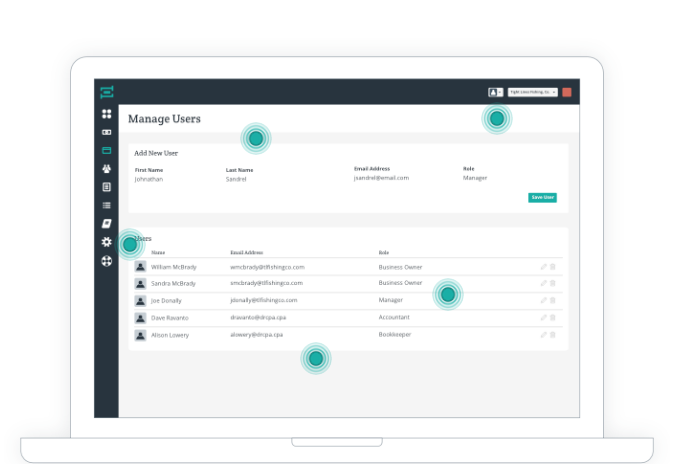Screen dimensions: 678x464
Task: Click the list icon in sidebar
Action: [x=106, y=205]
